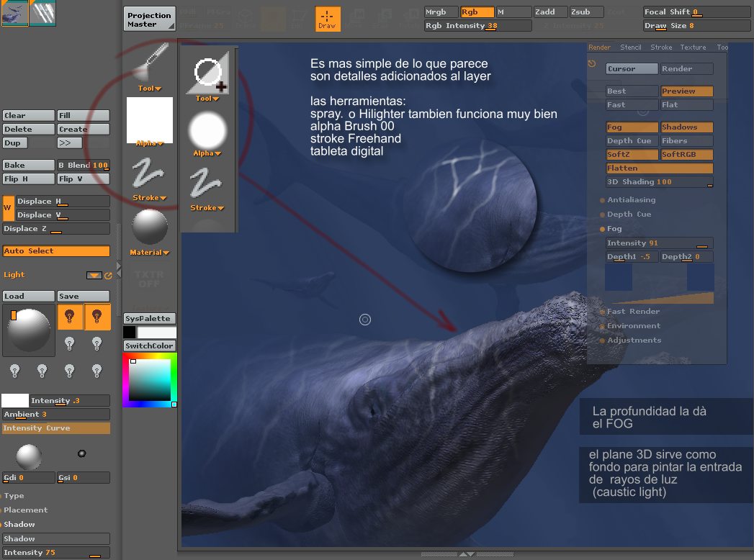Click the Projection Master button
This screenshot has width=754, height=560.
tap(149, 19)
